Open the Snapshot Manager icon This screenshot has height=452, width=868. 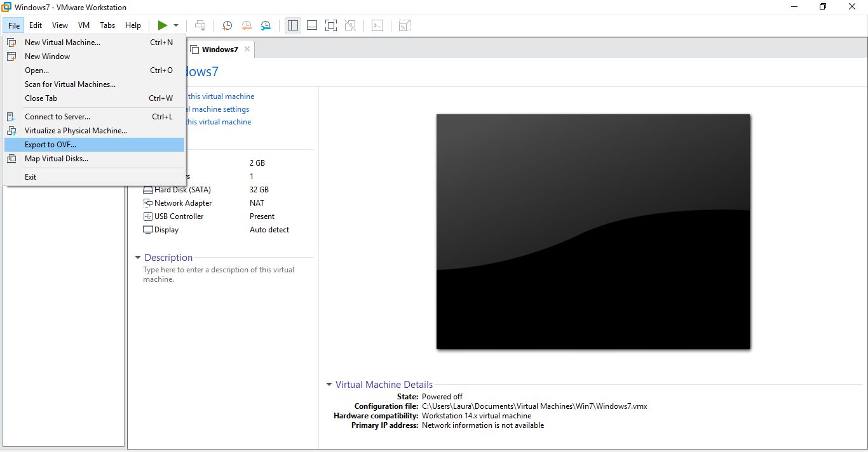click(x=266, y=25)
